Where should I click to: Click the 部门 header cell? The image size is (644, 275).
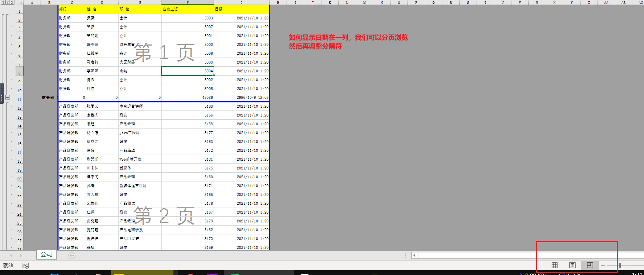tap(72, 9)
